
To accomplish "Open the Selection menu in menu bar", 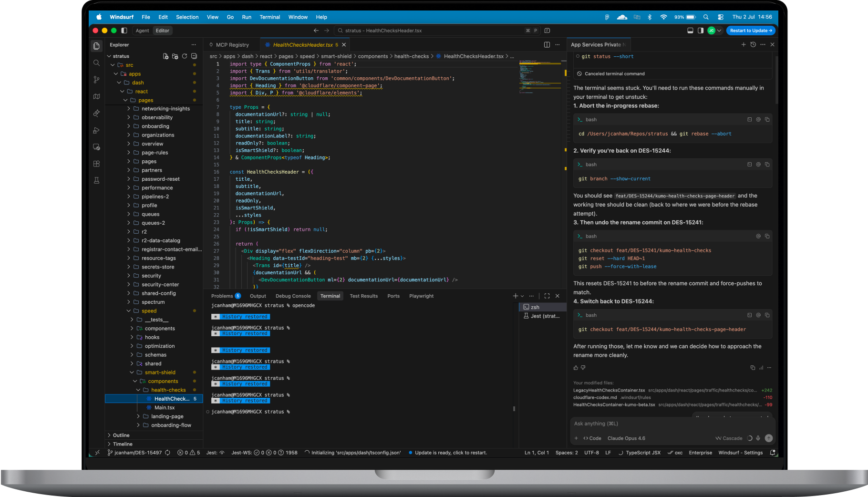I will pyautogui.click(x=187, y=17).
